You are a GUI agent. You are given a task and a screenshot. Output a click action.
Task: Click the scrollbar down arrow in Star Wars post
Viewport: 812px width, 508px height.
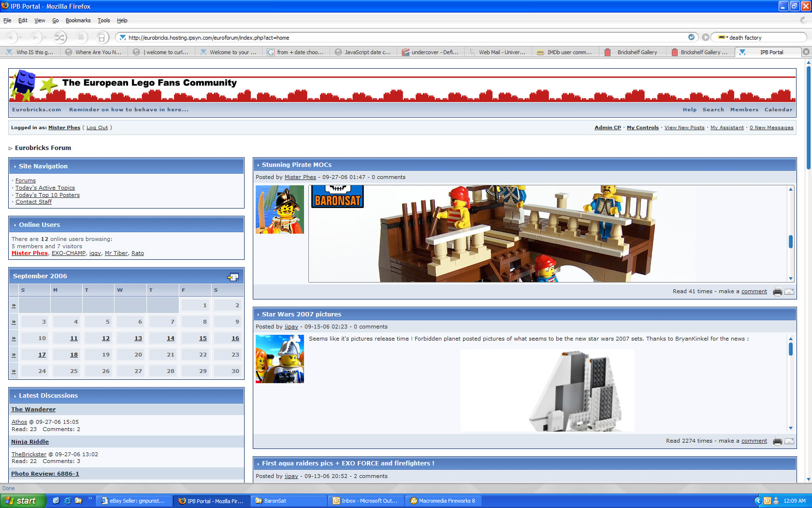[791, 428]
